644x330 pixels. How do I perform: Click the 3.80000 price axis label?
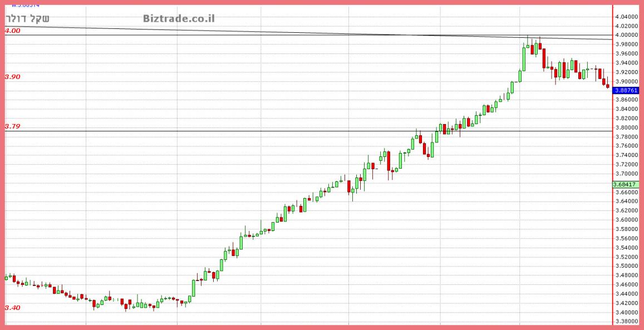(626, 127)
